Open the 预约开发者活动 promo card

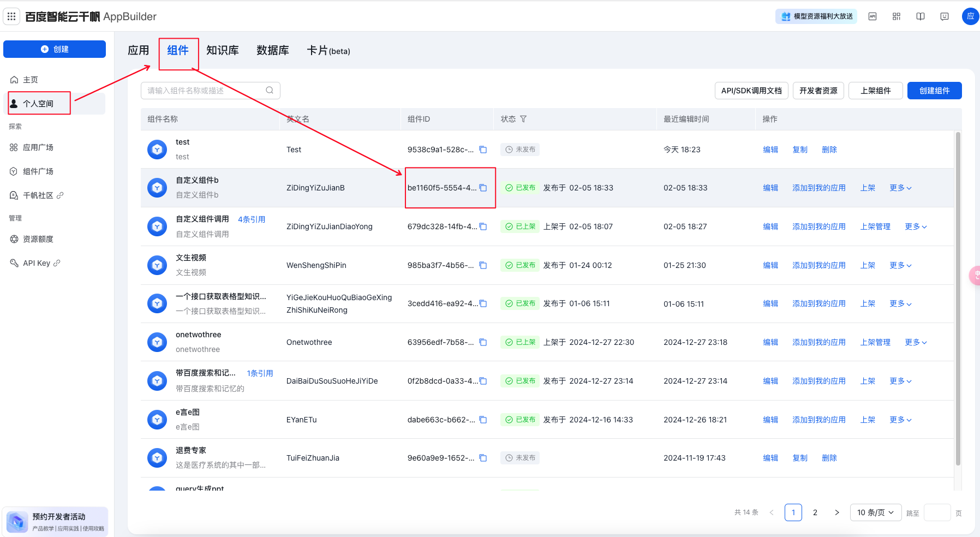coord(55,522)
